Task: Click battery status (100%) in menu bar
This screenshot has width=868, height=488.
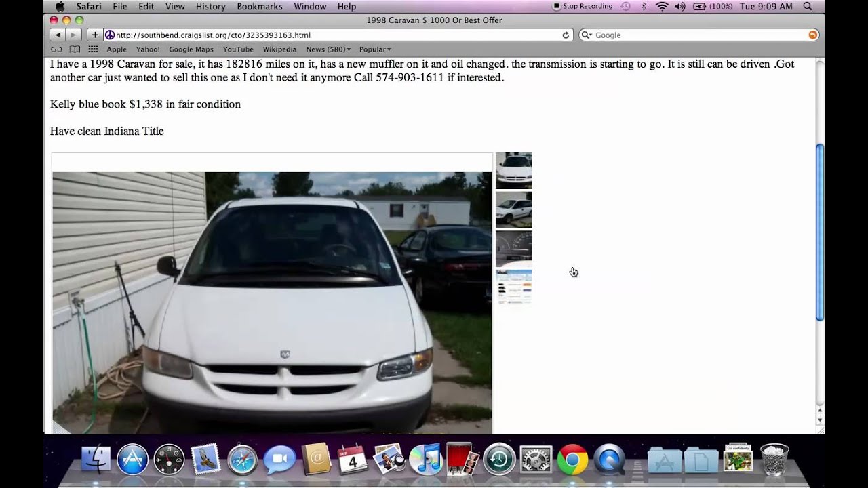Action: pos(713,6)
